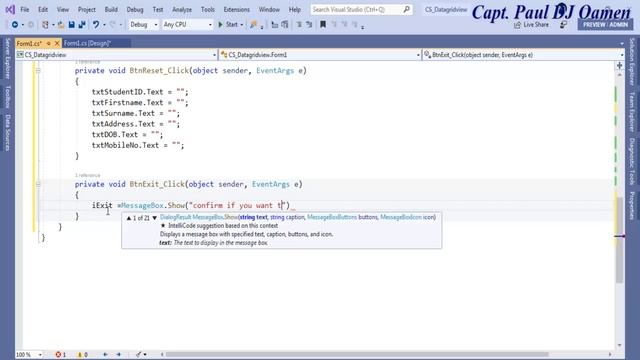Click the yellow warning count indicator
Image resolution: width=640 pixels, height=360 pixels.
point(82,355)
